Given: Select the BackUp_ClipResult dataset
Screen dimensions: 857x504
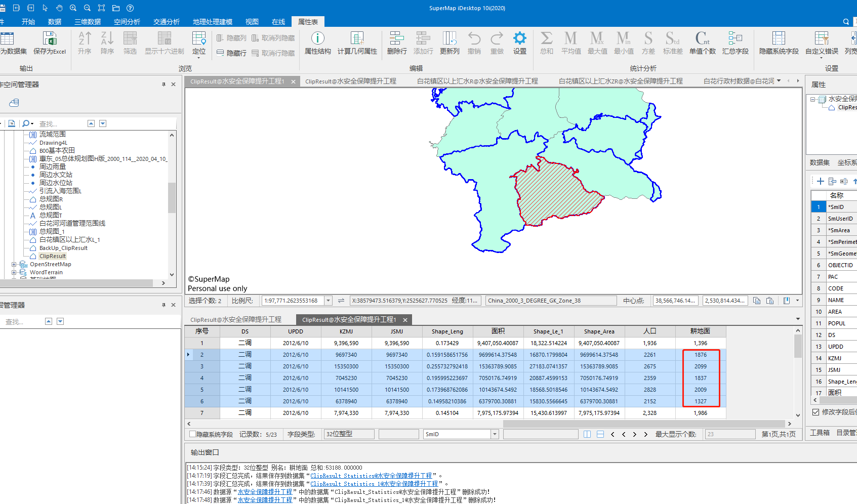Looking at the screenshot, I should click(63, 248).
